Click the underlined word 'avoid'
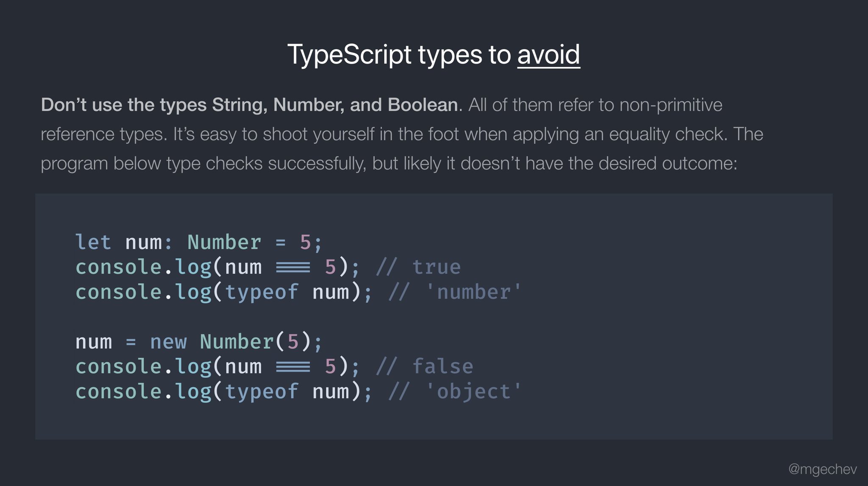The image size is (868, 486). (548, 55)
